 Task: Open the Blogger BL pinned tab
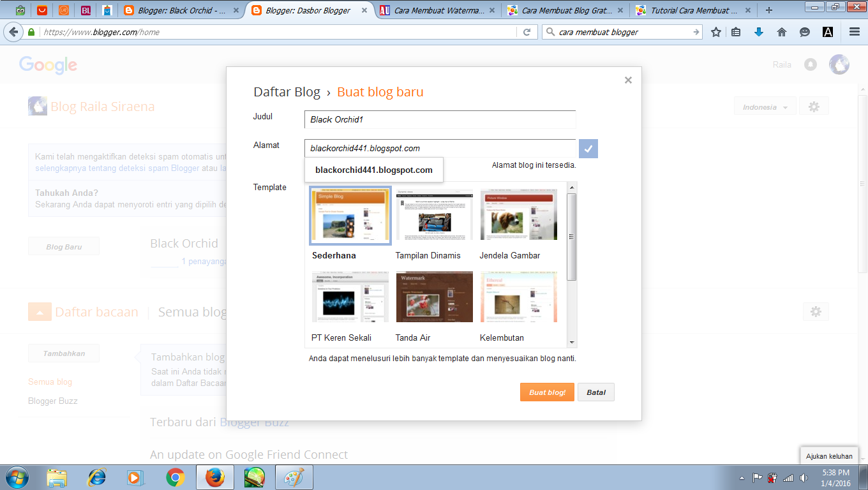click(86, 10)
